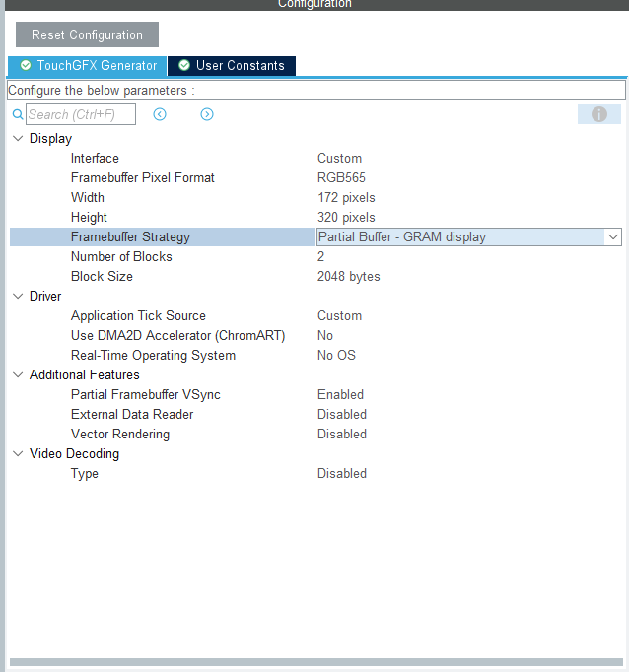Click the information icon button
The width and height of the screenshot is (629, 672).
point(599,114)
